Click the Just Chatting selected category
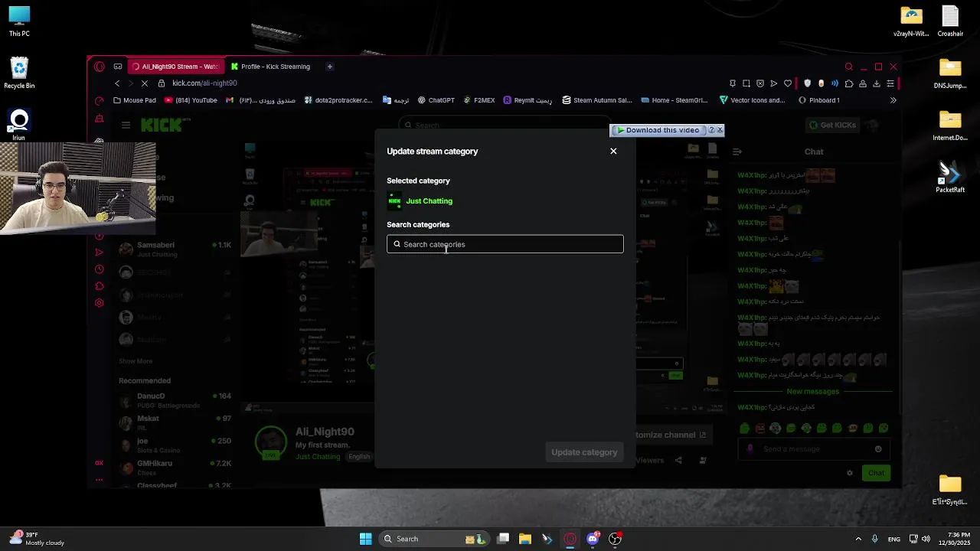The height and width of the screenshot is (551, 980). [420, 201]
